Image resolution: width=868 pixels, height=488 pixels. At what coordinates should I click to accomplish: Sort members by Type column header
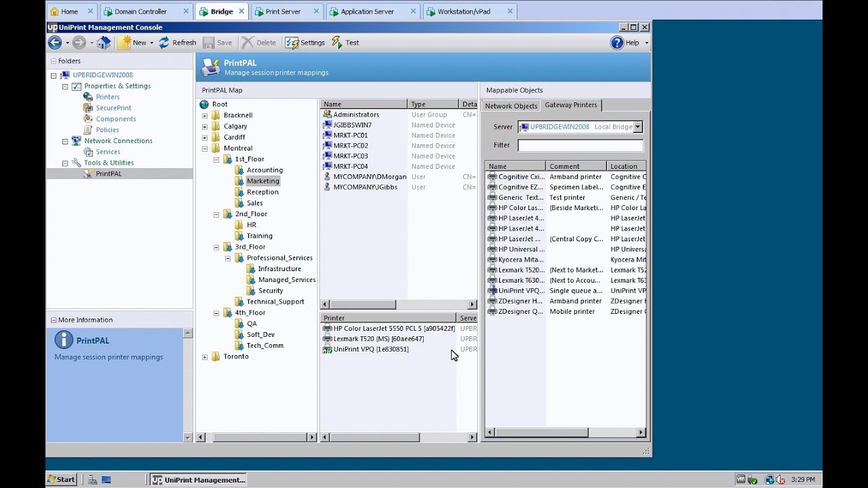pyautogui.click(x=434, y=104)
